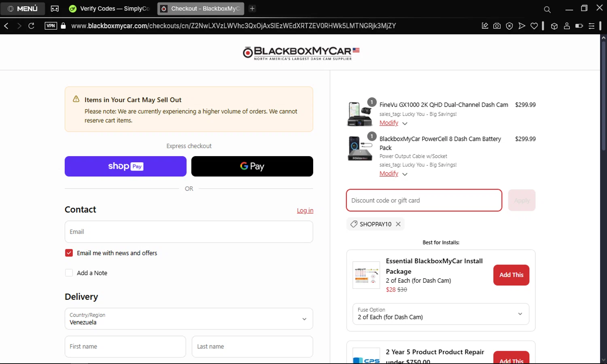
Task: Click the Last name field
Action: pyautogui.click(x=252, y=347)
